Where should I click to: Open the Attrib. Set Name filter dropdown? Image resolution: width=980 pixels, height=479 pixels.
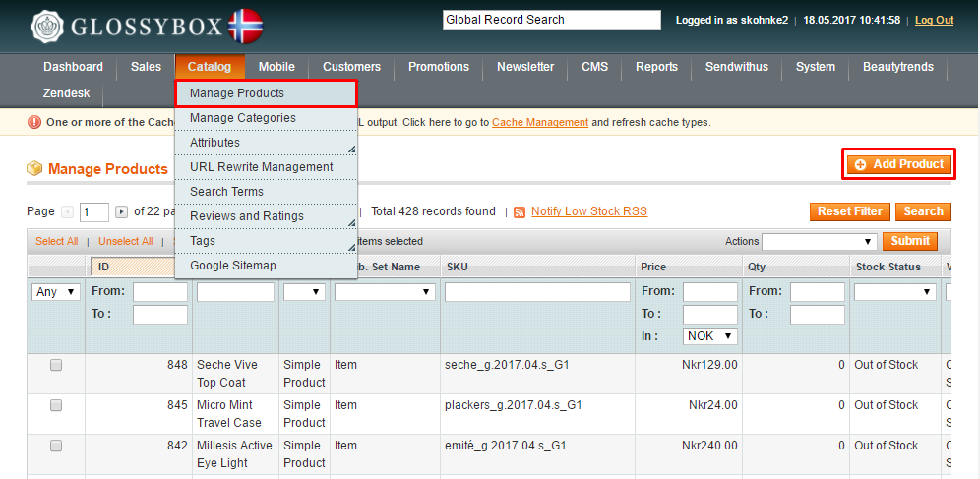point(385,292)
